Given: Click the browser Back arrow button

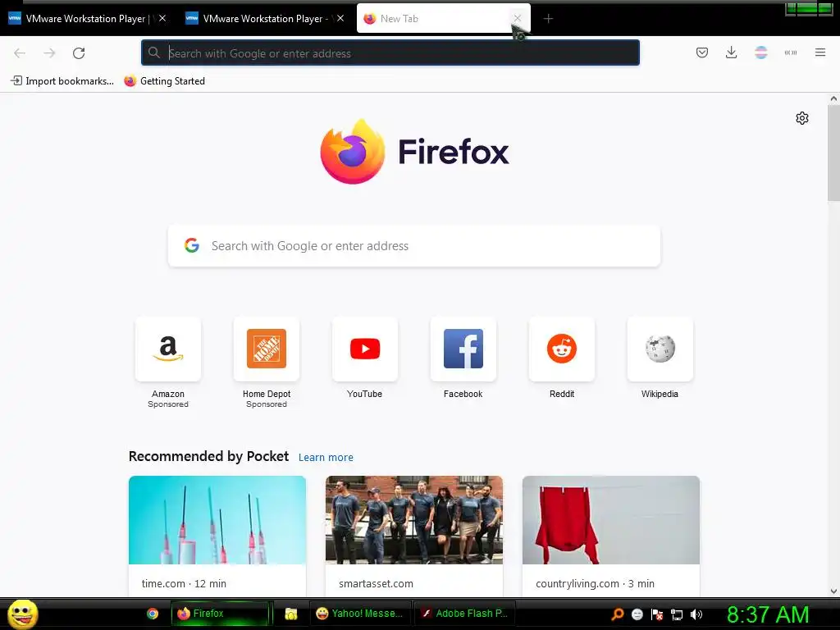Looking at the screenshot, I should pos(20,52).
